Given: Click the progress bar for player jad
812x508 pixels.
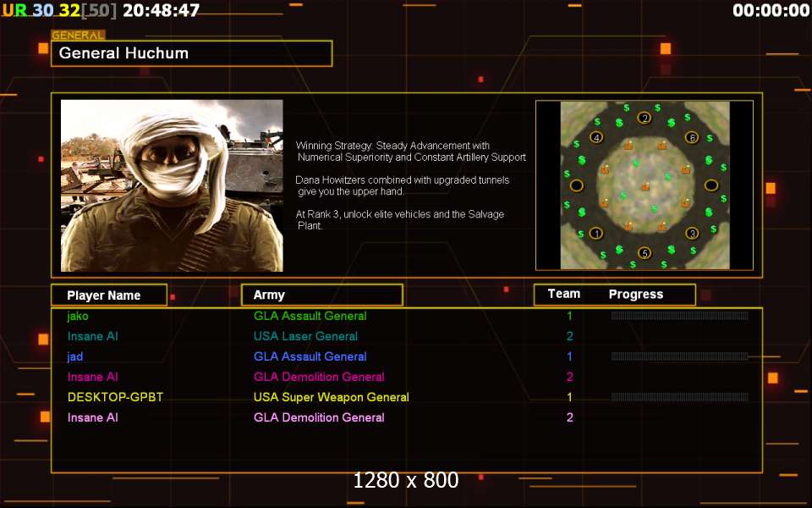Looking at the screenshot, I should pos(679,356).
